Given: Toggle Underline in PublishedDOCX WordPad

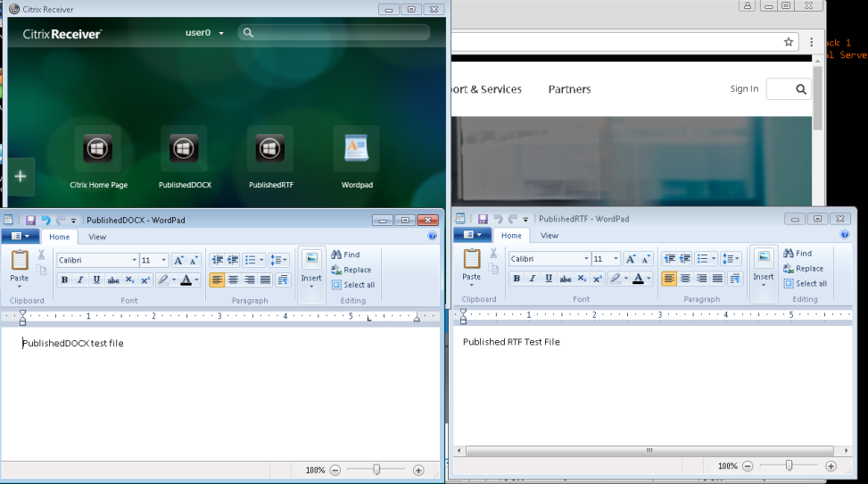Looking at the screenshot, I should [96, 280].
